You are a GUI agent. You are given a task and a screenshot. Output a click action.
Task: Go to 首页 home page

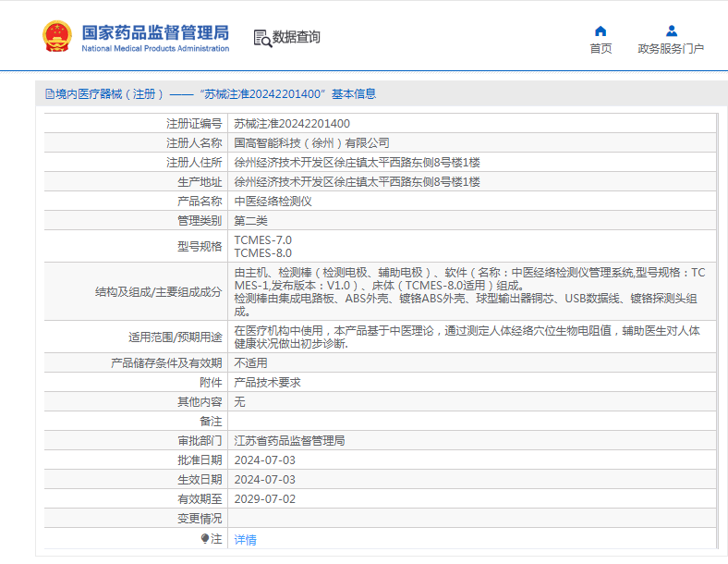pyautogui.click(x=601, y=48)
